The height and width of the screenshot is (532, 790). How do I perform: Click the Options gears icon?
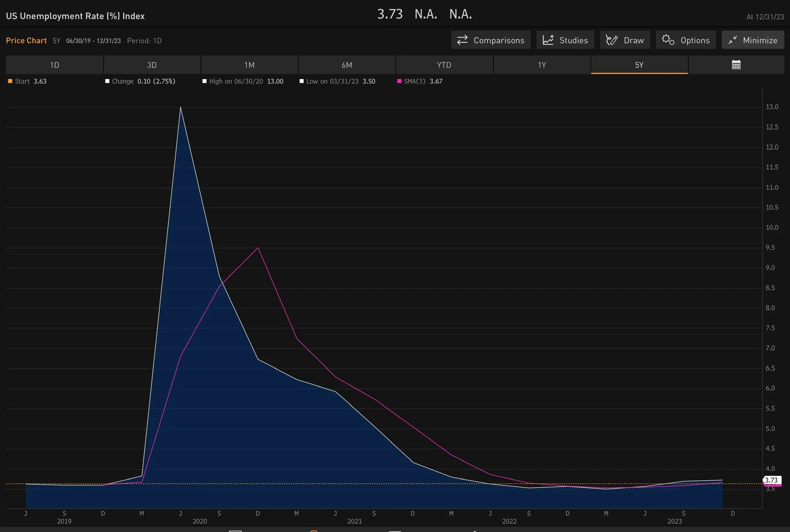point(668,40)
